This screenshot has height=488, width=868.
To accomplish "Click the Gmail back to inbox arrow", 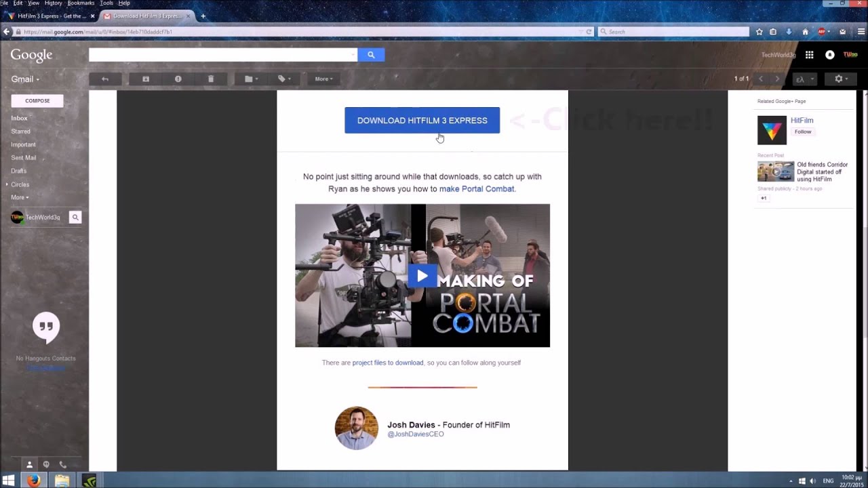I will [x=104, y=79].
